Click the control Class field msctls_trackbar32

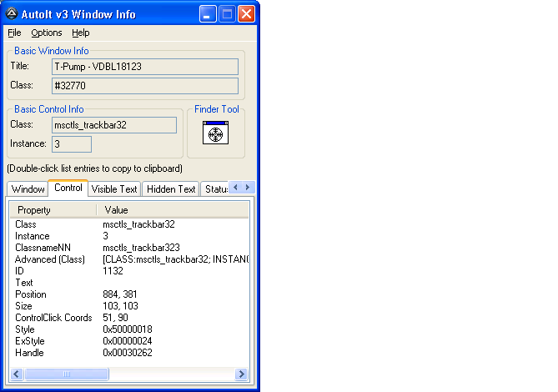click(x=113, y=125)
